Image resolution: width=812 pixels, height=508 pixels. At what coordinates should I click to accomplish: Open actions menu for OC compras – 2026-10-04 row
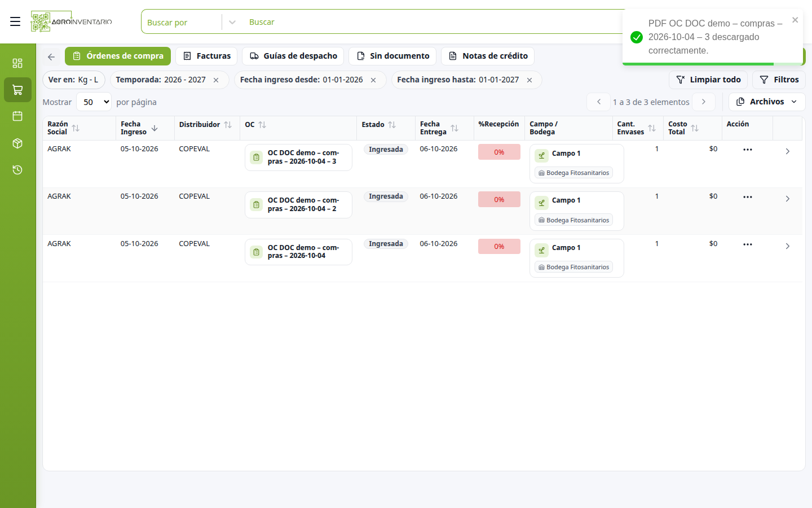(748, 244)
